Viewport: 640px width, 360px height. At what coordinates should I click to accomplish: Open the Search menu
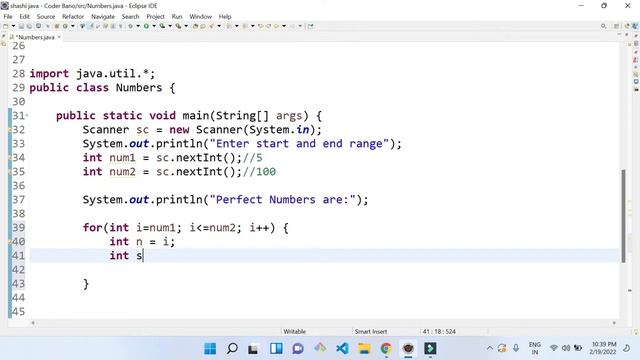130,16
